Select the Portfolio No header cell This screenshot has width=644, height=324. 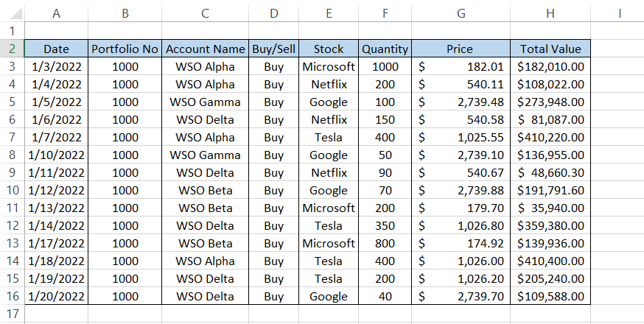click(x=125, y=49)
